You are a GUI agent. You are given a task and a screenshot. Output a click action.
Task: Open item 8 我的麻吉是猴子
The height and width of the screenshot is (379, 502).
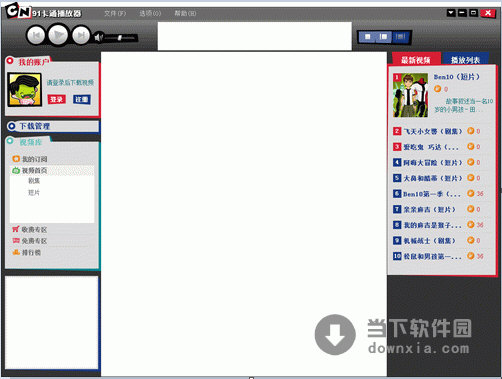click(433, 225)
